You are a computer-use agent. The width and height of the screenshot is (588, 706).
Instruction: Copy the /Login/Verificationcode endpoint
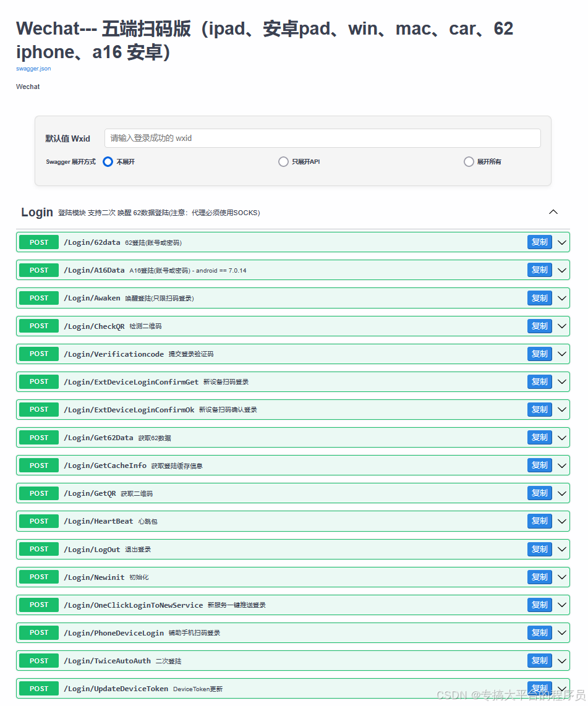pos(539,354)
